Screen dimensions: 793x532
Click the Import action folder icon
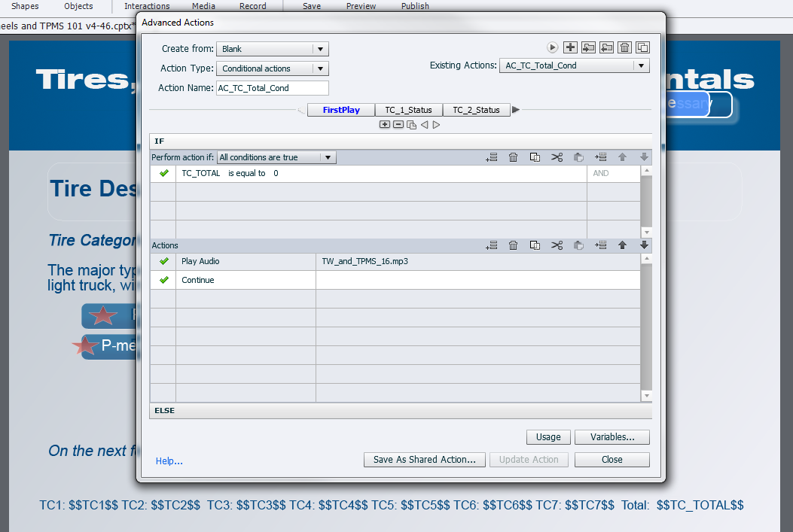[588, 47]
